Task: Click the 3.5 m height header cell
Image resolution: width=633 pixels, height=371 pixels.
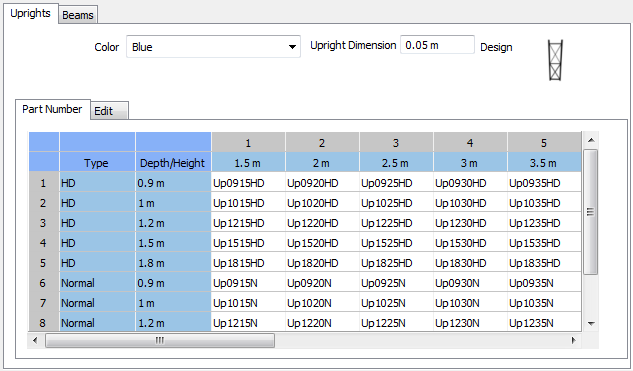Action: (544, 162)
